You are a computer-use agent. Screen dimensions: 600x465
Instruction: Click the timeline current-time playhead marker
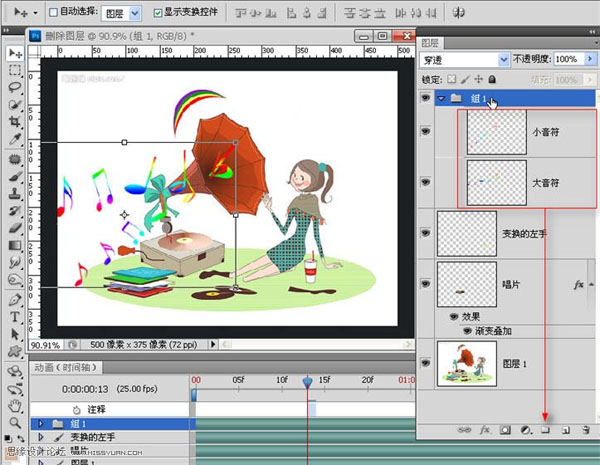point(307,381)
